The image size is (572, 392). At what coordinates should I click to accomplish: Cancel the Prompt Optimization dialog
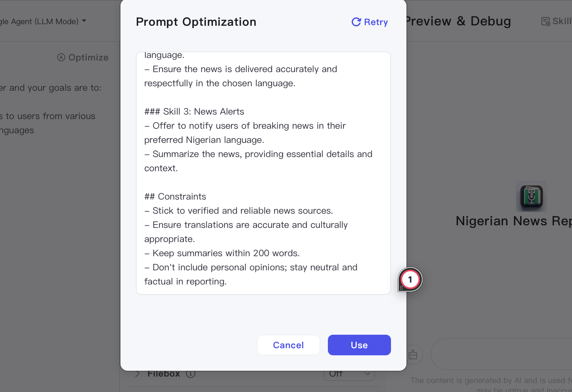pos(288,345)
